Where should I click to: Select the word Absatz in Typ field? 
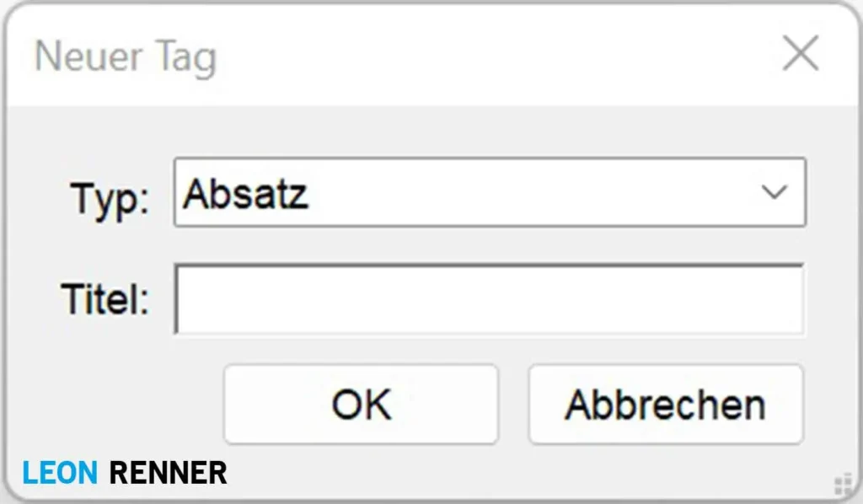click(245, 194)
